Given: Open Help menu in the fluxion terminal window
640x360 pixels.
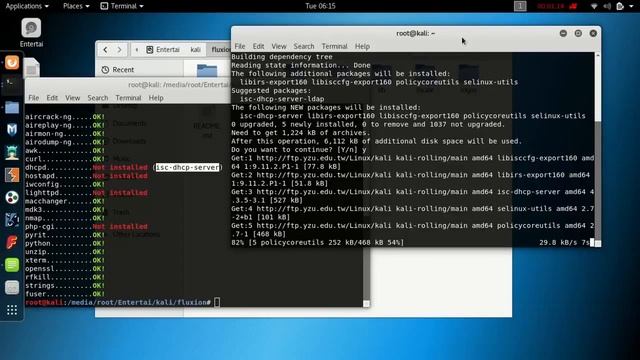Looking at the screenshot, I should (x=156, y=98).
